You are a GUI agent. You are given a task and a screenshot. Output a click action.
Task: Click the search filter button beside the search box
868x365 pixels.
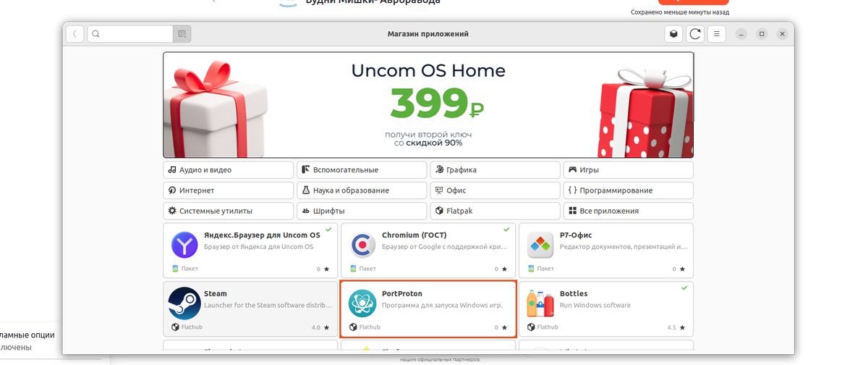182,33
